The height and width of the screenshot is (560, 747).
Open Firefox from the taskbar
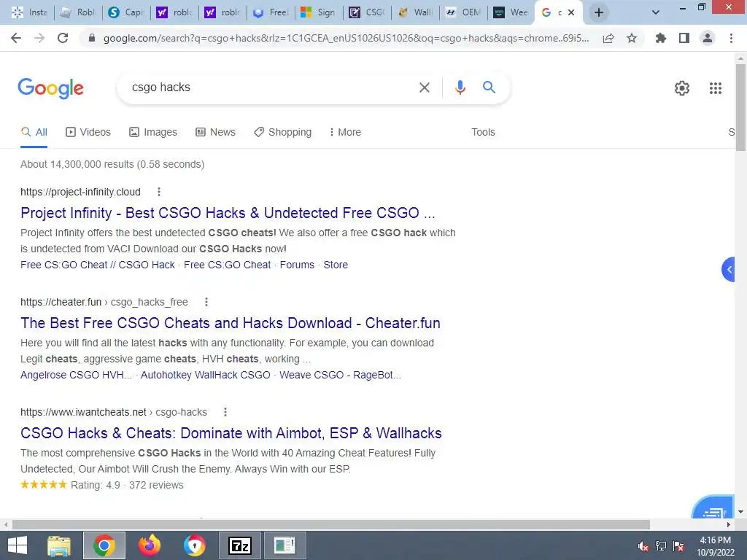pos(150,545)
